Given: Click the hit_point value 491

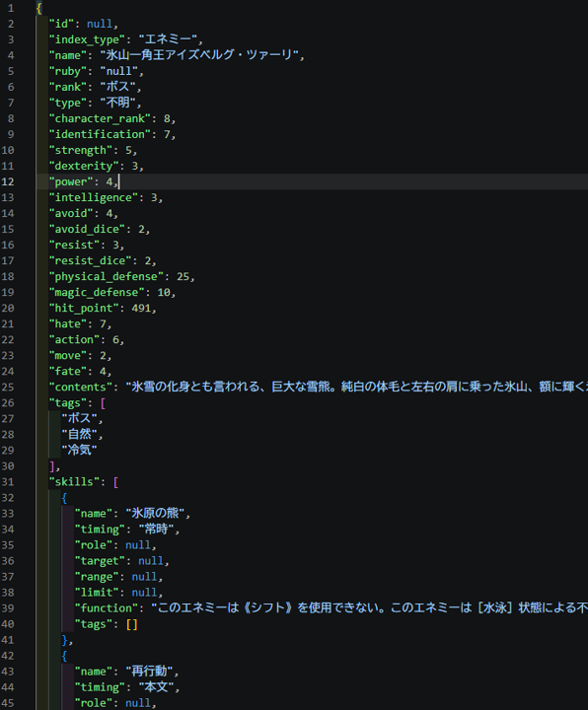Looking at the screenshot, I should click(x=141, y=308).
